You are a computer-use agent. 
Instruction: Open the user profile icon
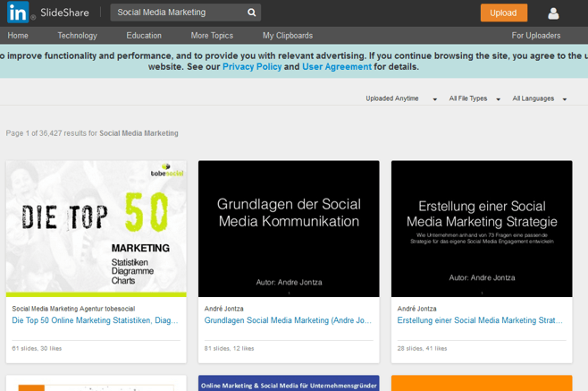pyautogui.click(x=553, y=13)
